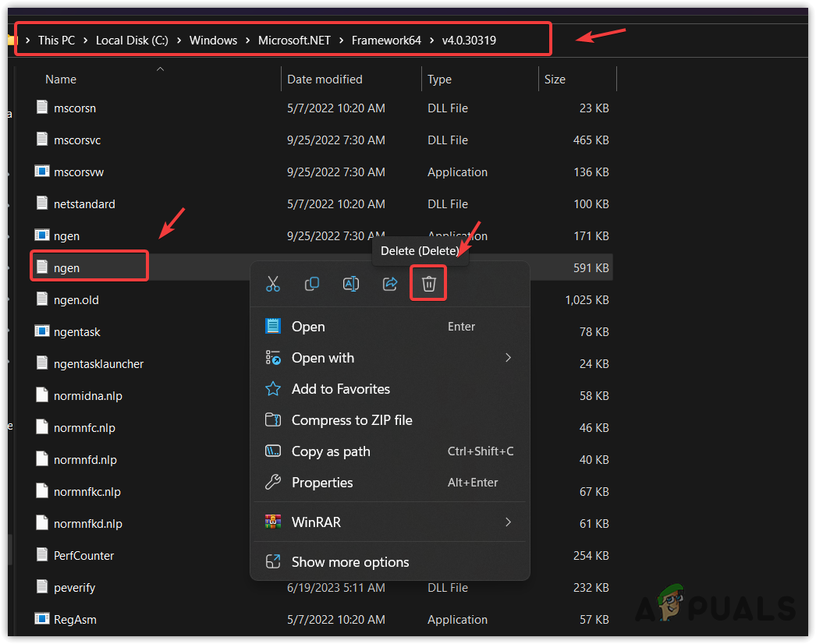This screenshot has width=816, height=644.
Task: Click the Copy icon in context menu
Action: pyautogui.click(x=312, y=284)
